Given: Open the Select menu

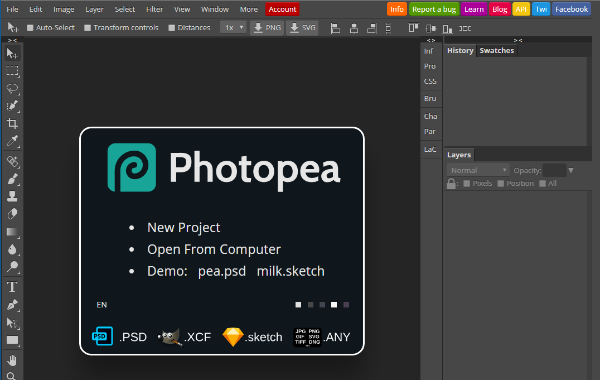Looking at the screenshot, I should (x=125, y=9).
